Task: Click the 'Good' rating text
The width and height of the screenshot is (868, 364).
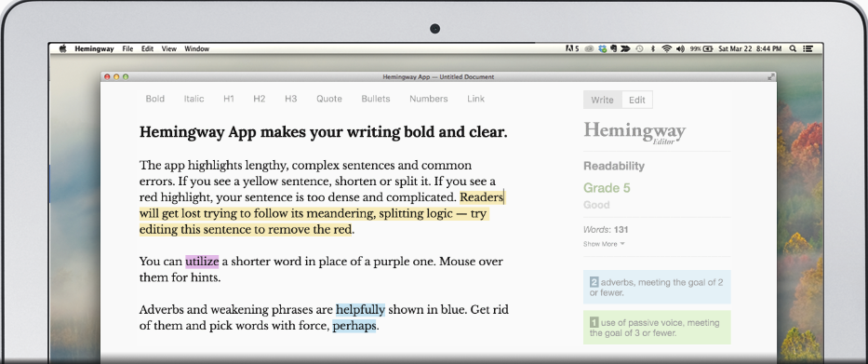Action: point(596,205)
